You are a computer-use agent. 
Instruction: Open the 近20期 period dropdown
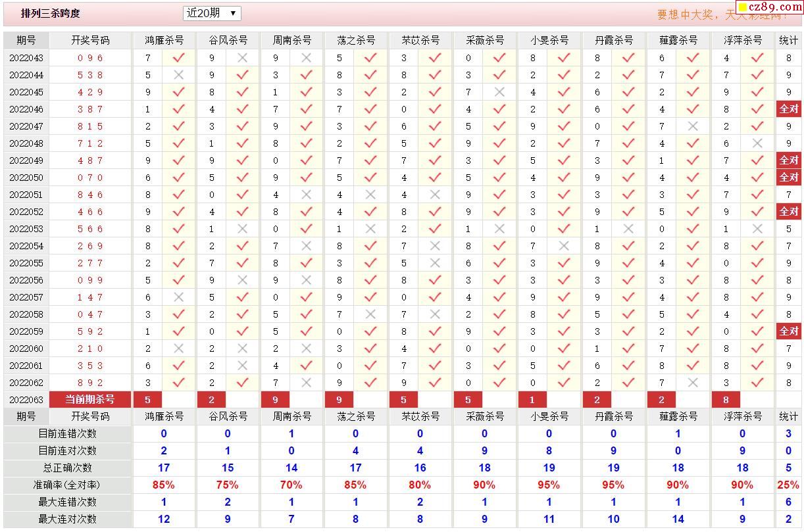coord(212,13)
